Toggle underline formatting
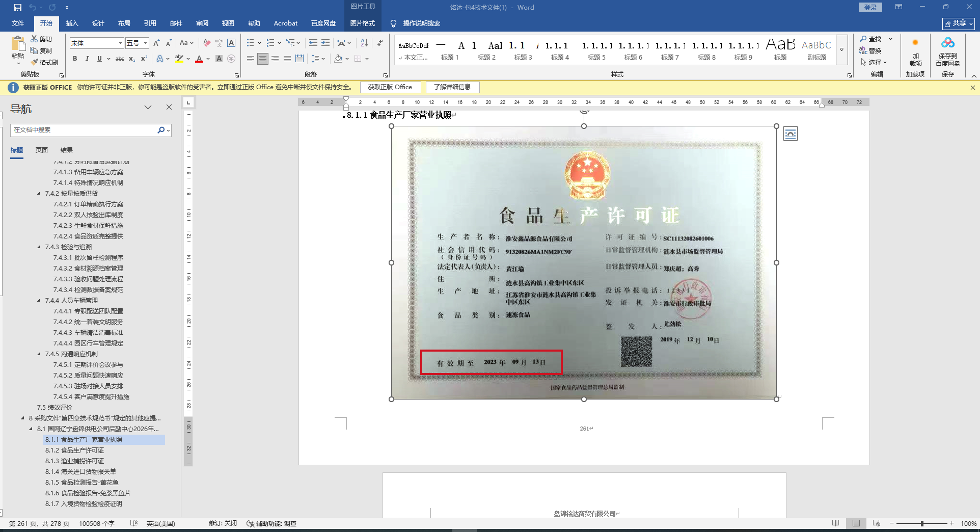Screen dimensions: 980x532 (x=99, y=59)
